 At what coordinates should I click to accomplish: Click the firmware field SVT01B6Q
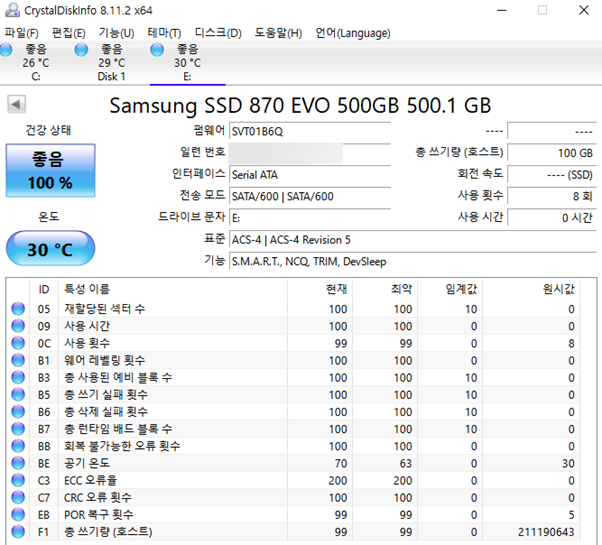pyautogui.click(x=310, y=132)
